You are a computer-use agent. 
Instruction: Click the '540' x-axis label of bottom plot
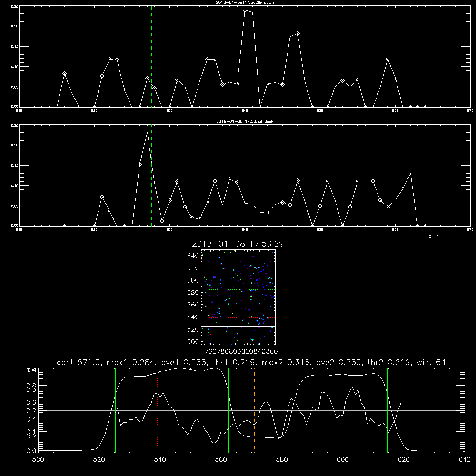click(x=160, y=460)
